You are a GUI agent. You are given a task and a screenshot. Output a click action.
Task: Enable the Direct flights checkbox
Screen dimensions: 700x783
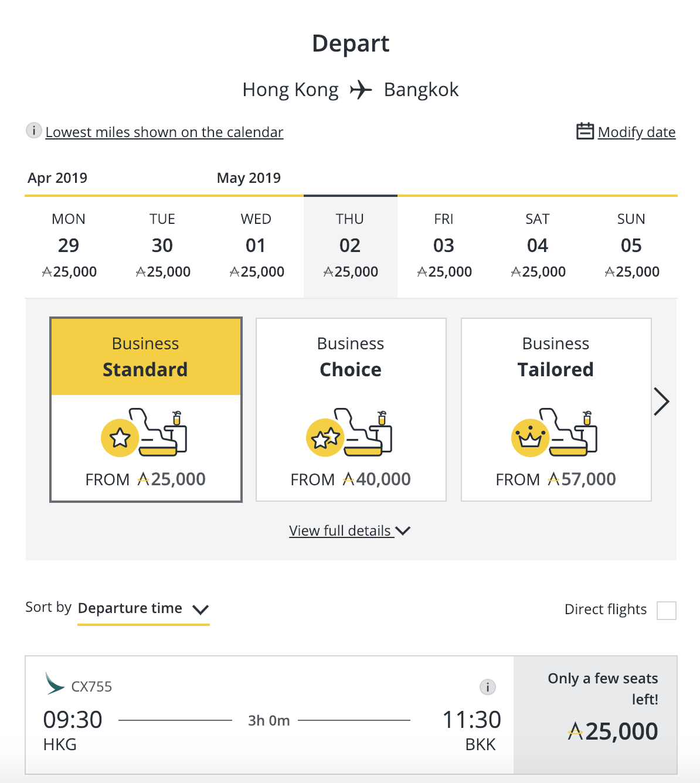[x=667, y=610]
